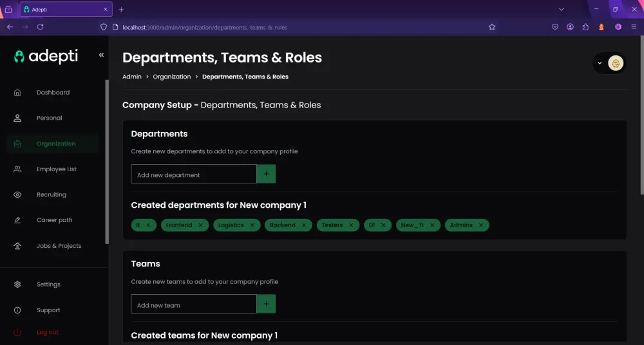The width and height of the screenshot is (644, 345).
Task: Click the Log out link
Action: pos(48,332)
